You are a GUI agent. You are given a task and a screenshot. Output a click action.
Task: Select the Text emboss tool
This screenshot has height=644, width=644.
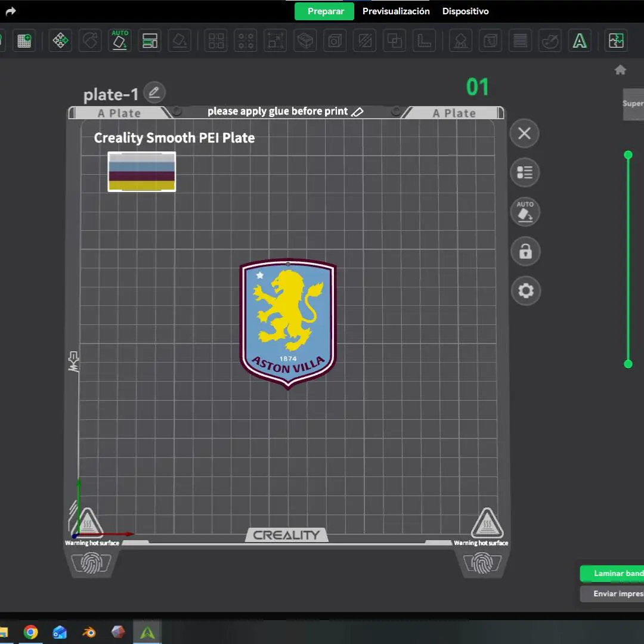[x=580, y=41]
